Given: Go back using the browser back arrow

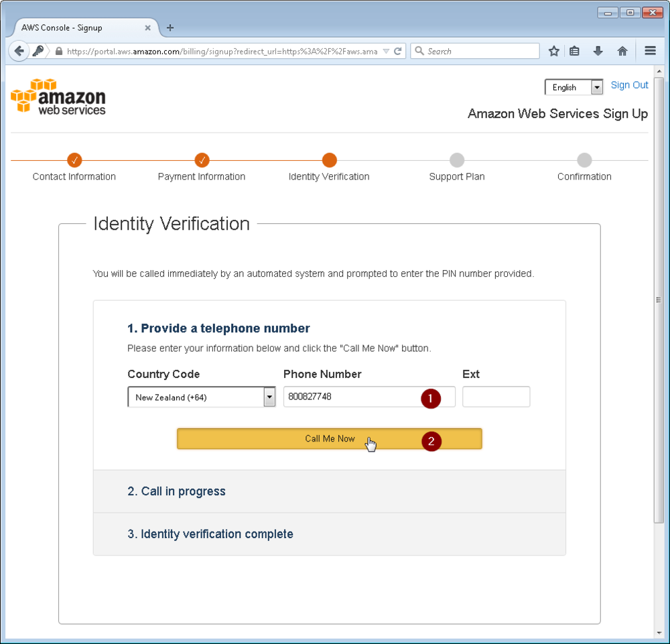Looking at the screenshot, I should 19,52.
